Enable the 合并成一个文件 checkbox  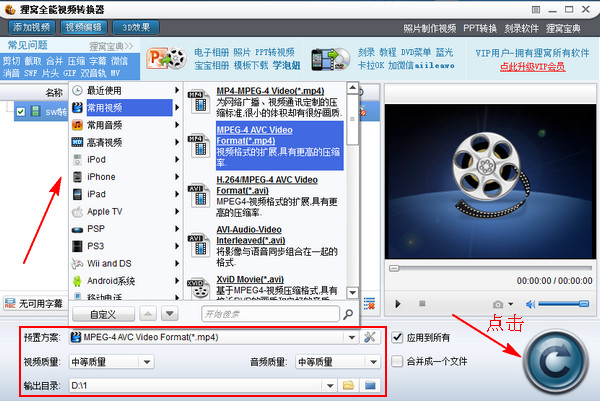397,361
